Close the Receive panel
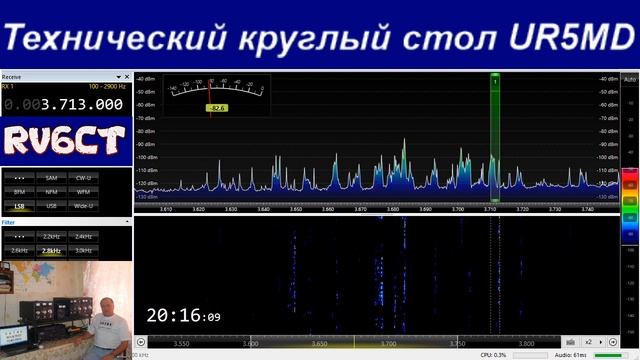640x360 pixels. coord(127,77)
